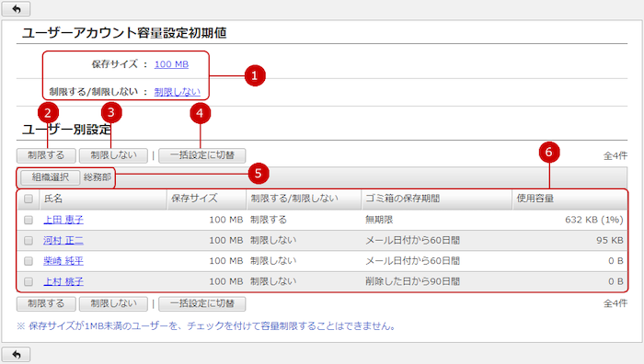Click the lower 全4件 count text
The height and width of the screenshot is (364, 644).
tap(615, 303)
